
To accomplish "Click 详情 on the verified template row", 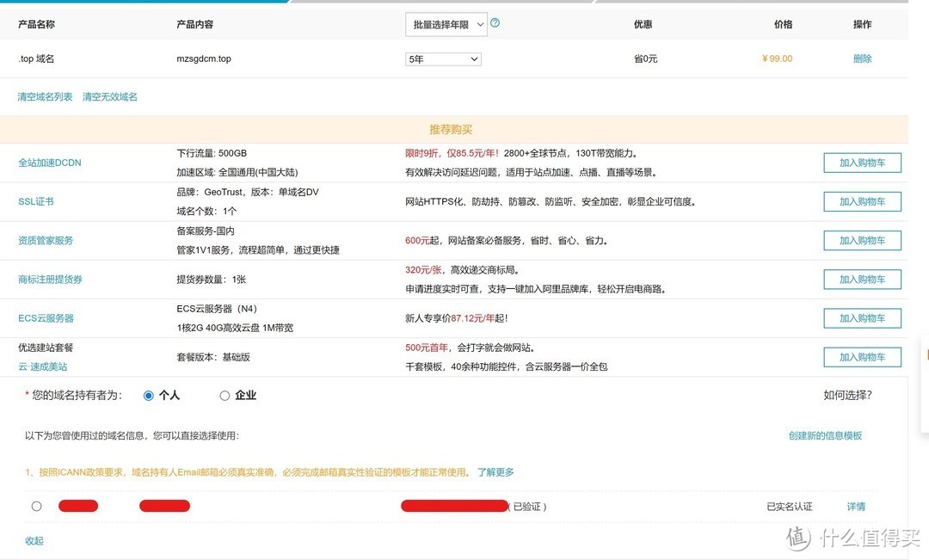I will pyautogui.click(x=856, y=506).
